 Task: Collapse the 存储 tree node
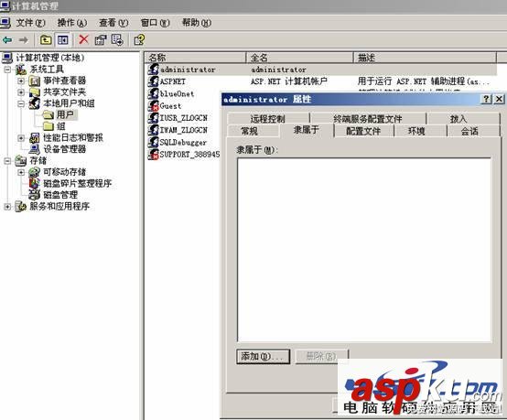(x=7, y=161)
